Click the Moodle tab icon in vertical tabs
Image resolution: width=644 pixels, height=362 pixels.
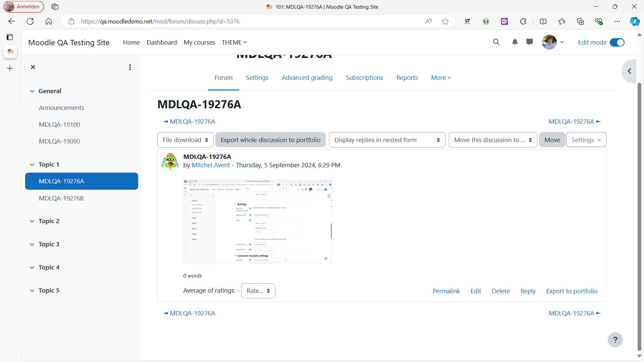[x=10, y=51]
